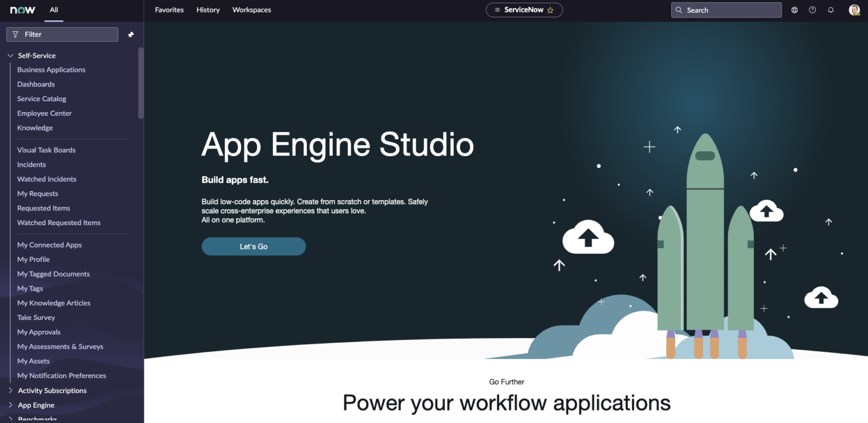The width and height of the screenshot is (868, 423).
Task: Toggle ServiceNow as a favorite with the star
Action: tap(550, 10)
